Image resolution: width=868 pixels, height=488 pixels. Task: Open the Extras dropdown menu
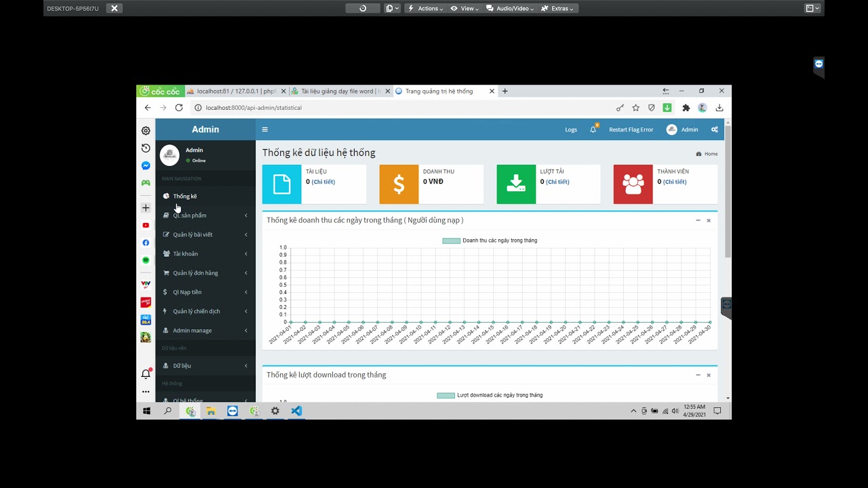(557, 9)
